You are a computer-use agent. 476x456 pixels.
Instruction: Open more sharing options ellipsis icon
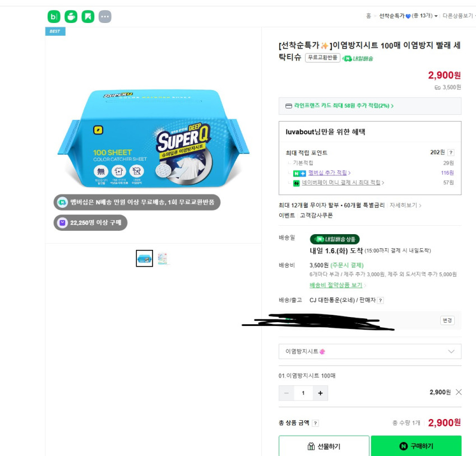click(105, 16)
